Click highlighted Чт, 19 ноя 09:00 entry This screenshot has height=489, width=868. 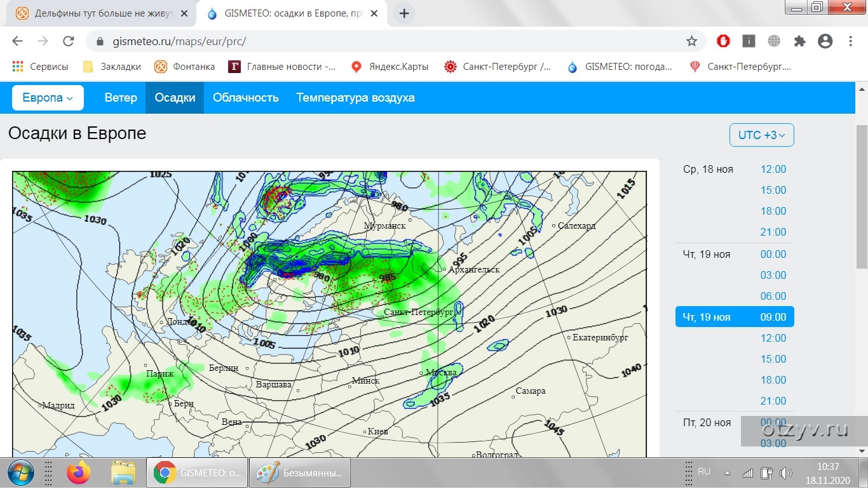coord(735,317)
